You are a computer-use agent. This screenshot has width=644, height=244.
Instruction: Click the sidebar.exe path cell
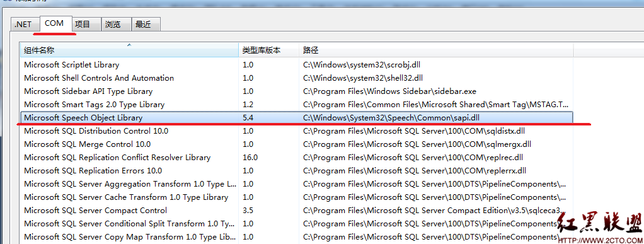[390, 91]
